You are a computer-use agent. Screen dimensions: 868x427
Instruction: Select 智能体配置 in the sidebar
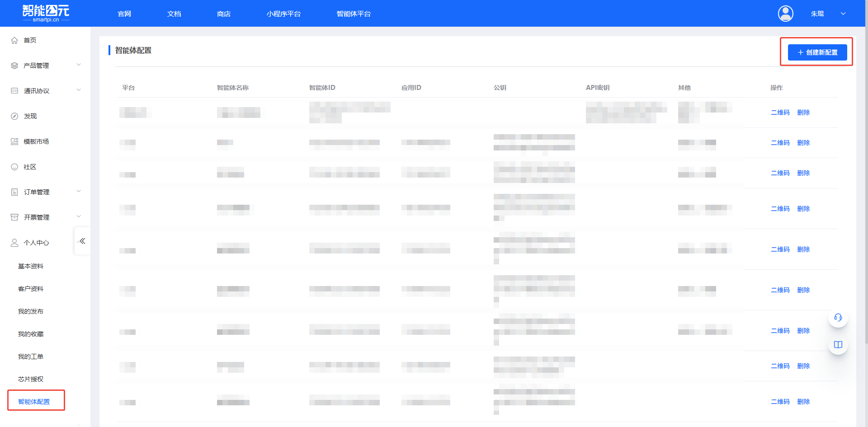click(x=34, y=402)
